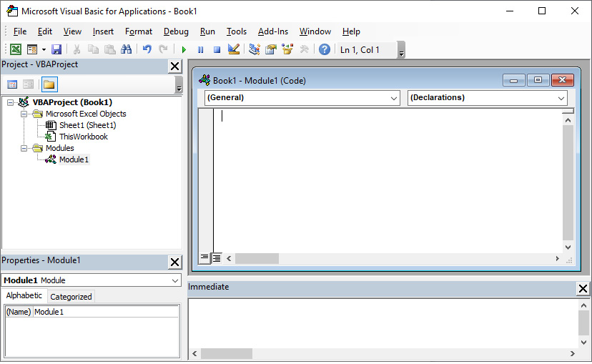Open the Debug menu

[x=176, y=31]
